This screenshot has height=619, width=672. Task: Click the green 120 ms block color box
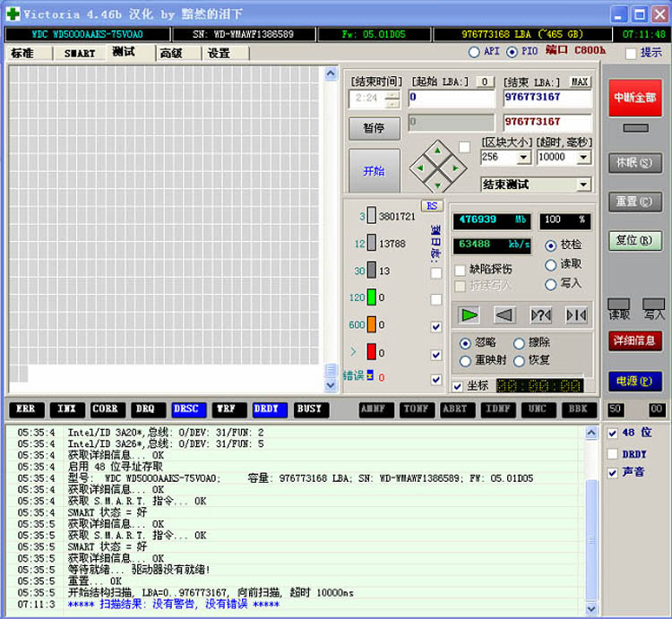click(372, 297)
